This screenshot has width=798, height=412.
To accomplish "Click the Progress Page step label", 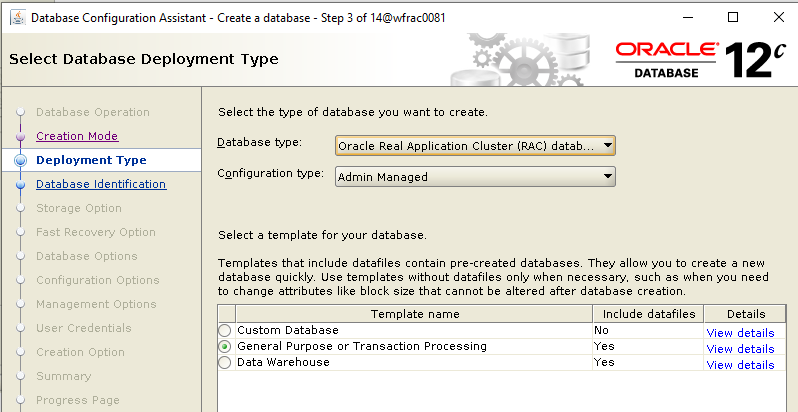I will point(78,400).
